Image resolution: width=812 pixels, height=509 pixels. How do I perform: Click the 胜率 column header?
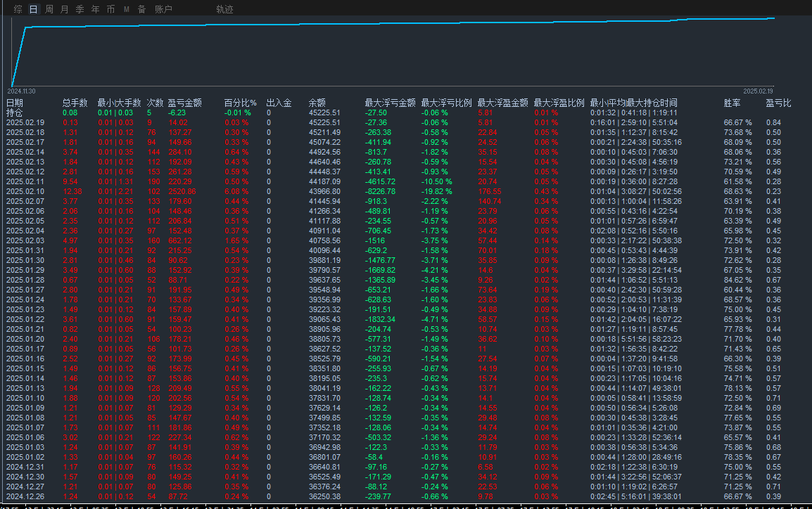tap(732, 103)
